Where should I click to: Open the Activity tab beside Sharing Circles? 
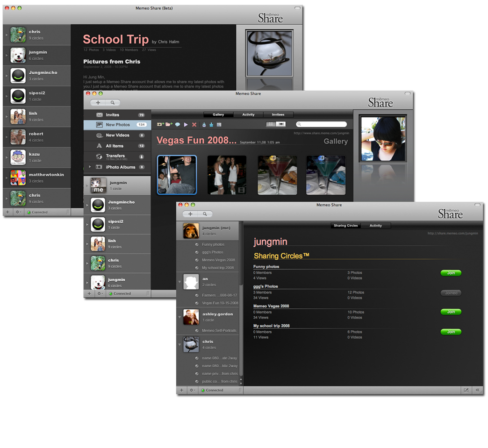[x=375, y=226]
